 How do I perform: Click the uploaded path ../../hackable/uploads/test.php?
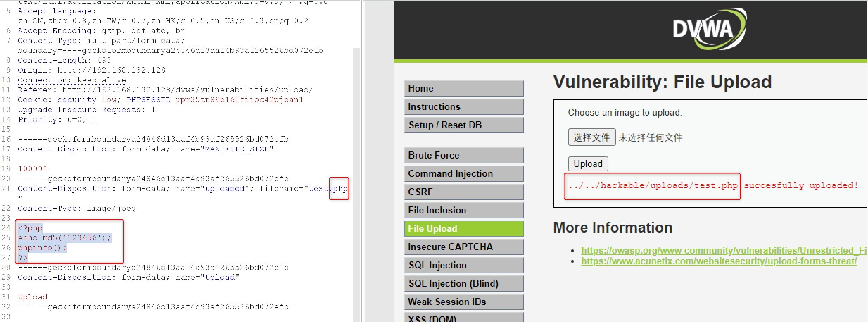coord(653,186)
